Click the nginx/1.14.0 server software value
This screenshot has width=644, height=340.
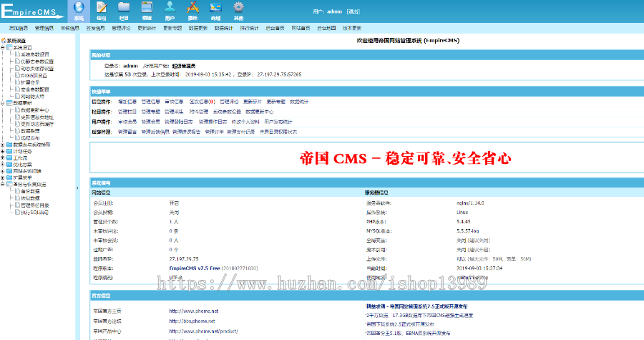click(x=470, y=203)
